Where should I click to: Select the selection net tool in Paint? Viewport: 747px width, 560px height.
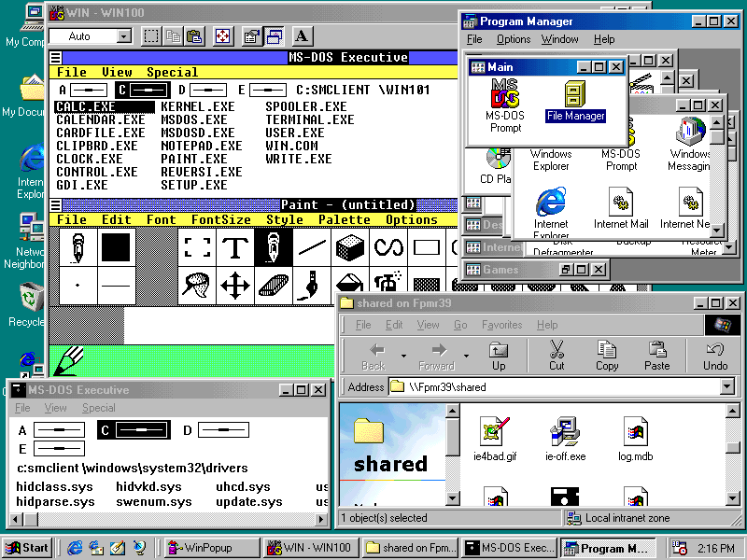coord(196,285)
